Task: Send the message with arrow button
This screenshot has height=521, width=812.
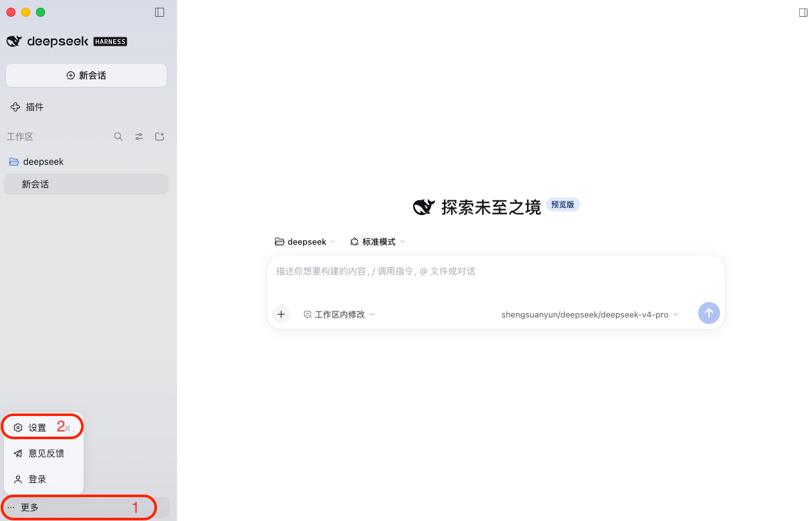Action: pos(709,314)
